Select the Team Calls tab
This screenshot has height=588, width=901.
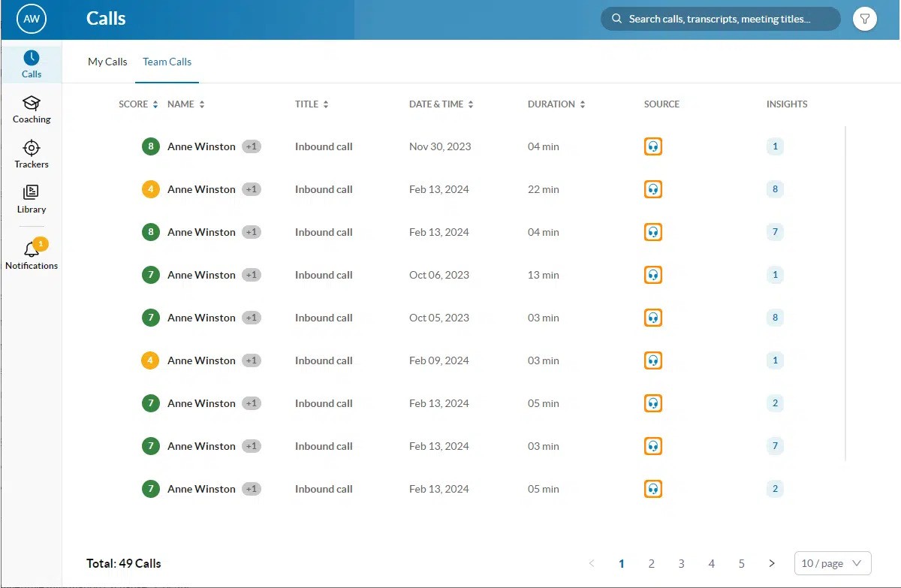(x=167, y=62)
